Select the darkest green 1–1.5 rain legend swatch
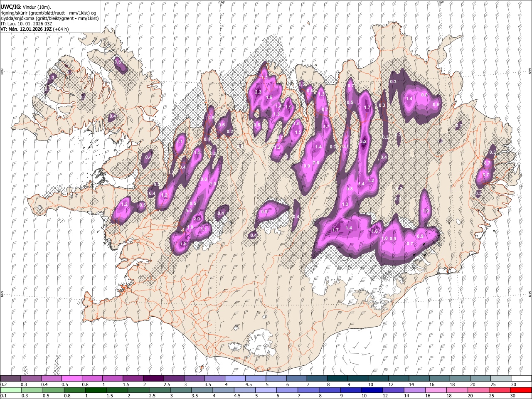The width and height of the screenshot is (532, 399). 96,390
